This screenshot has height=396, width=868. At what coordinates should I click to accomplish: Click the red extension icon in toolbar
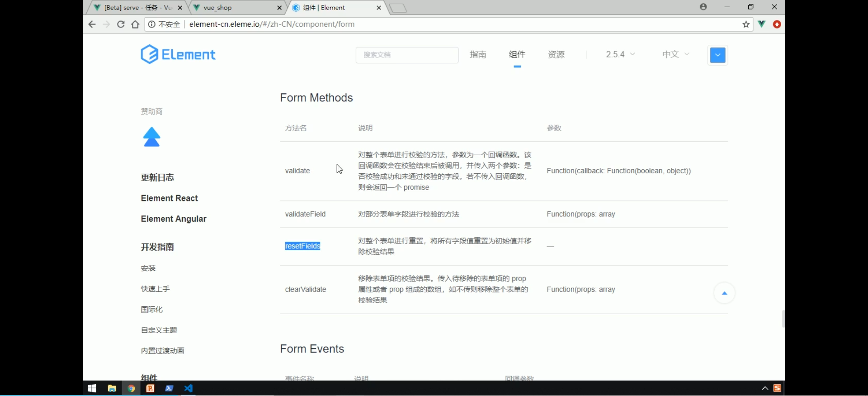point(777,24)
